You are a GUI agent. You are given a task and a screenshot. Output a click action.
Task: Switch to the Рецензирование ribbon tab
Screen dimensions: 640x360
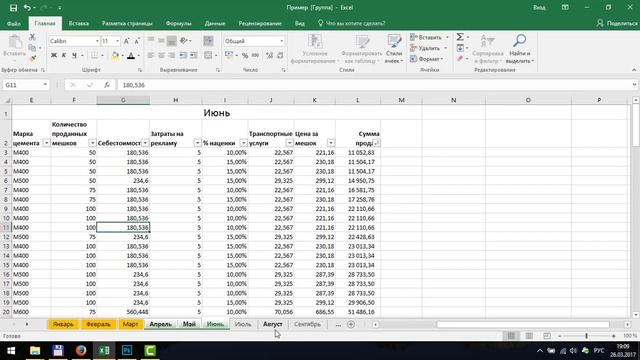click(x=260, y=24)
